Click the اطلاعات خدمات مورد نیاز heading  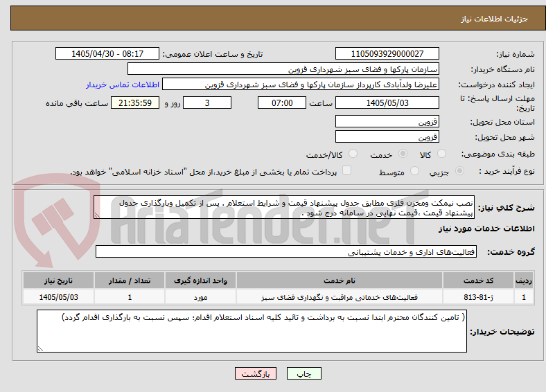tap(486, 229)
